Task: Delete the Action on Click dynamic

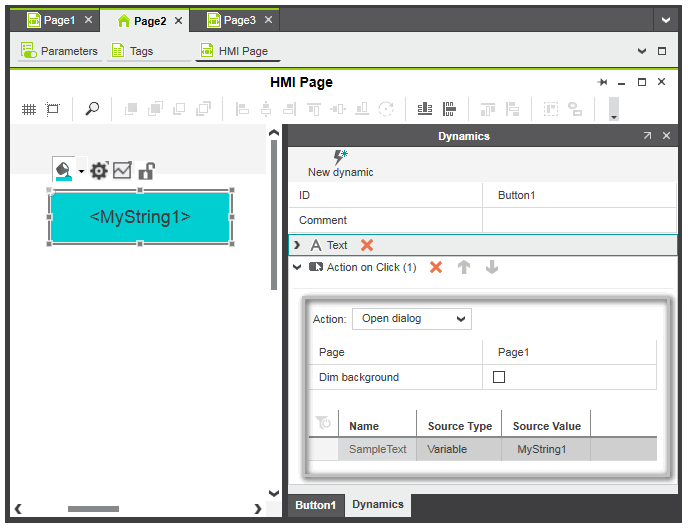Action: [x=436, y=268]
